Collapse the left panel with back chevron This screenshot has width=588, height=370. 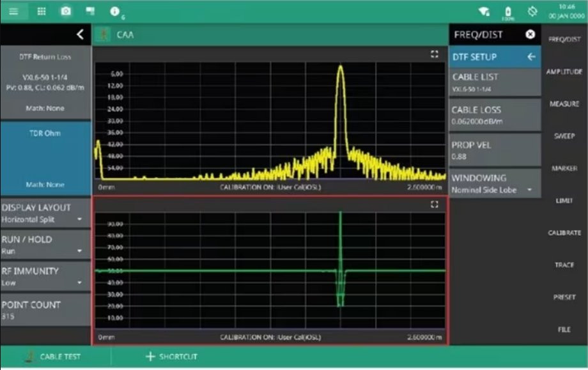coord(80,35)
